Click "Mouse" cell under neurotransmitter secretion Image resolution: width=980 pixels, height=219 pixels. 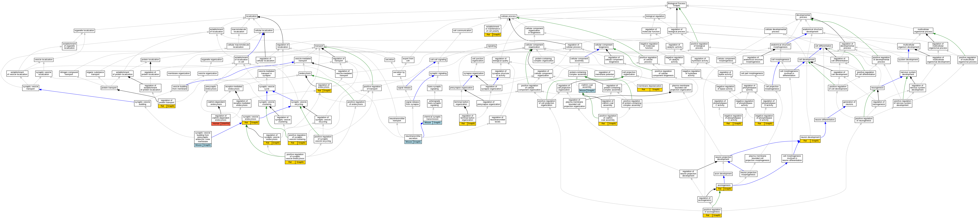(409, 142)
